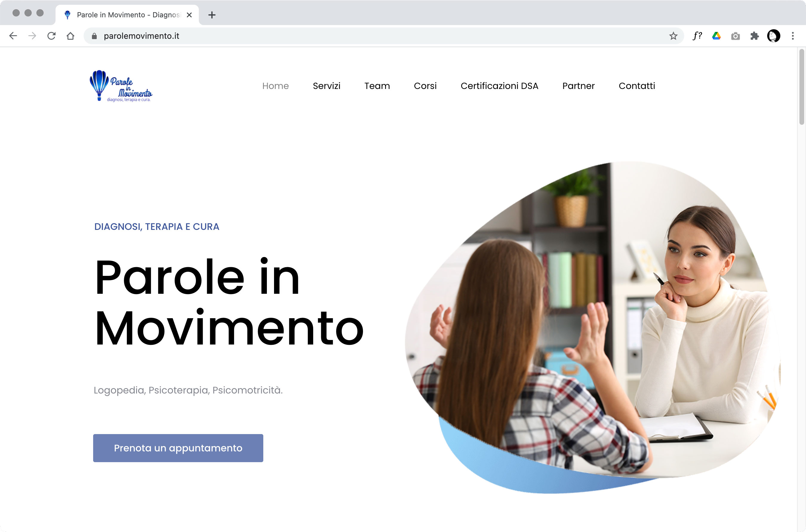
Task: Open a new tab with plus button
Action: coord(212,15)
